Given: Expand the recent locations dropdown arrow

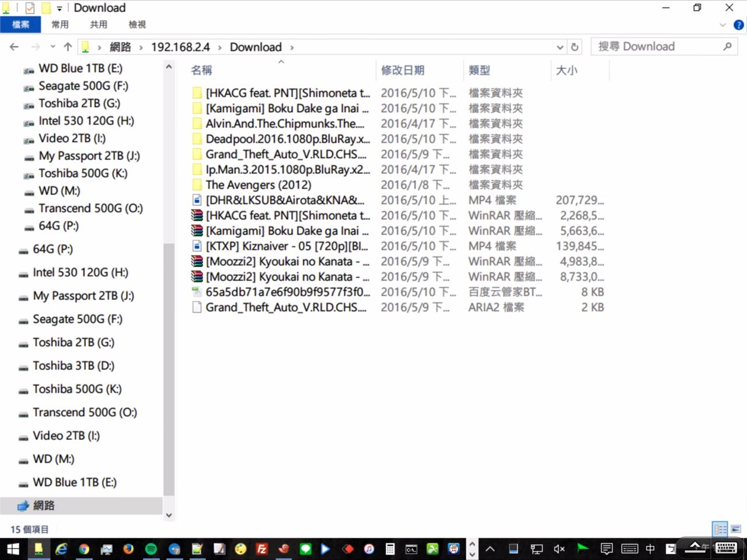Looking at the screenshot, I should click(x=53, y=47).
